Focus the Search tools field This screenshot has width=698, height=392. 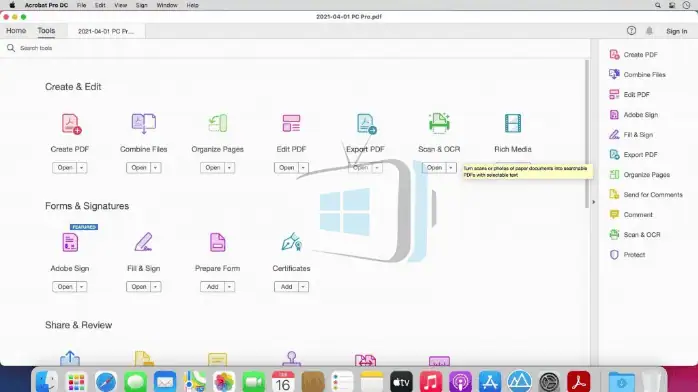pyautogui.click(x=296, y=48)
